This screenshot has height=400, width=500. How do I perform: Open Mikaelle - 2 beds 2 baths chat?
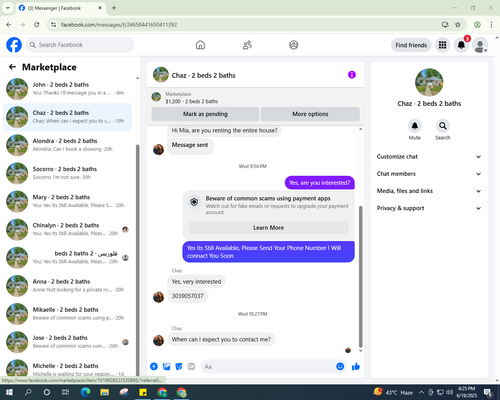pyautogui.click(x=67, y=314)
